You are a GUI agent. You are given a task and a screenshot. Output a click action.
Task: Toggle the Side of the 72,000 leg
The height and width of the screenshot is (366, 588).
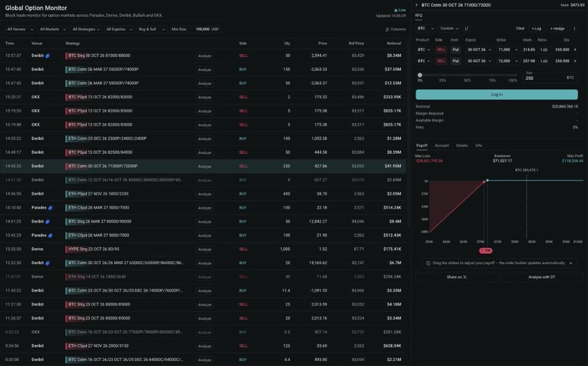coord(441,61)
